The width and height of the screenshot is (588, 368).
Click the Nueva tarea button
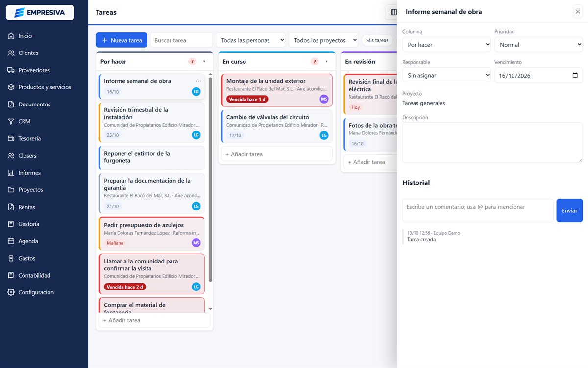pos(122,40)
